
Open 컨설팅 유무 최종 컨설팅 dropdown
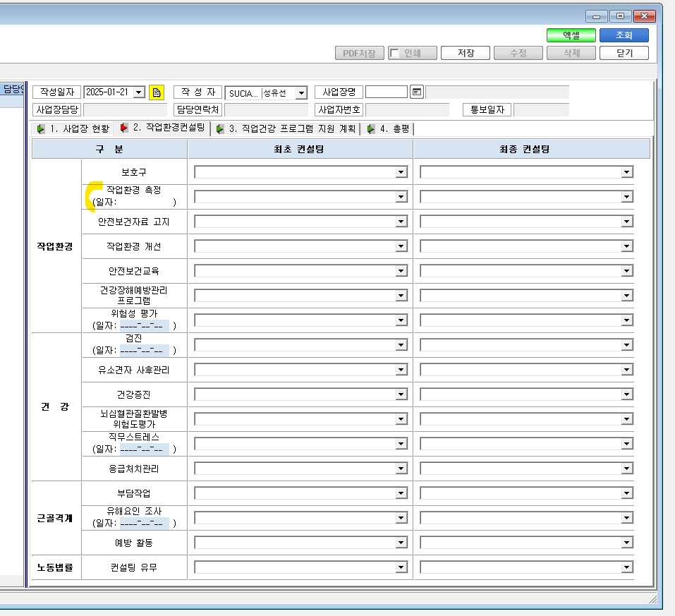(627, 567)
